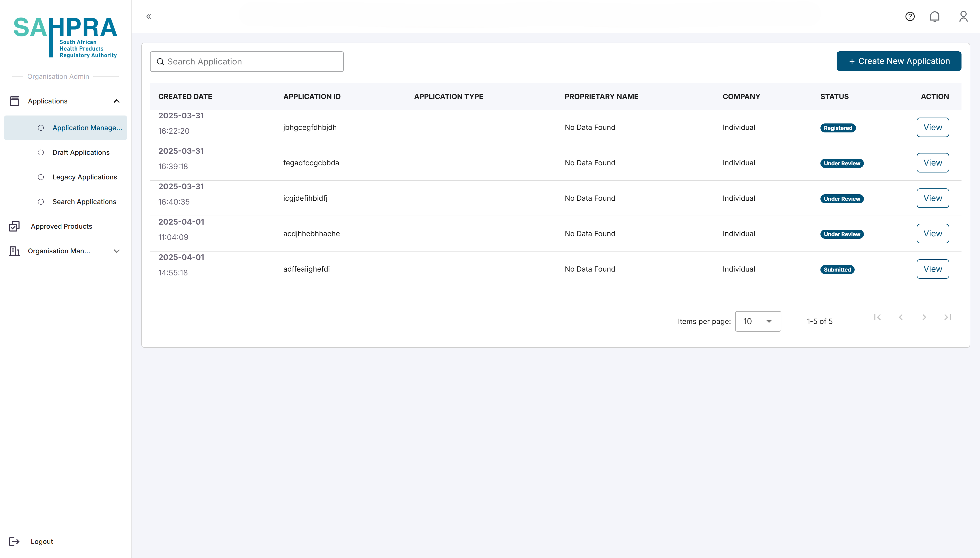980x558 pixels.
Task: Open Application Management menu item
Action: [x=87, y=128]
